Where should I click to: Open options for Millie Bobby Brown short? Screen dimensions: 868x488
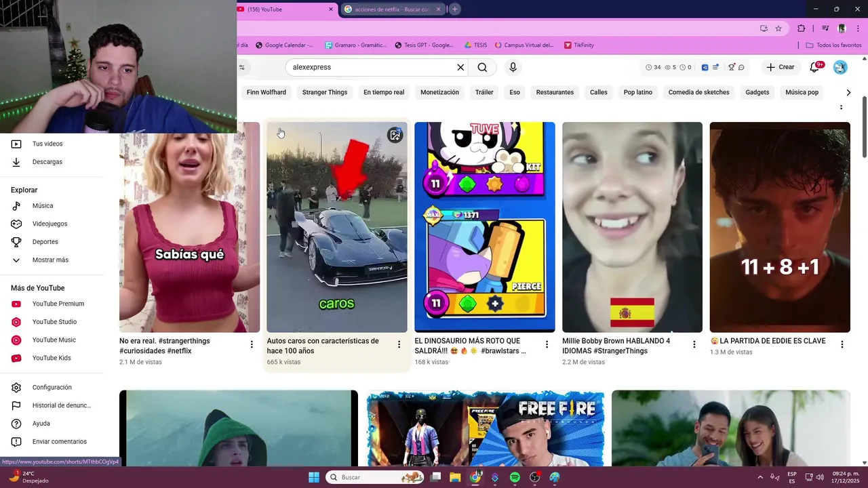(694, 344)
